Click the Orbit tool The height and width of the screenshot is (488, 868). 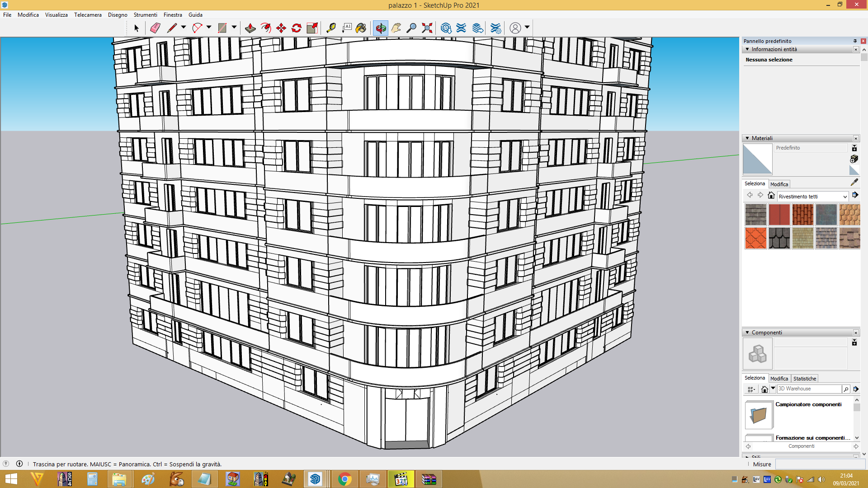click(x=381, y=28)
